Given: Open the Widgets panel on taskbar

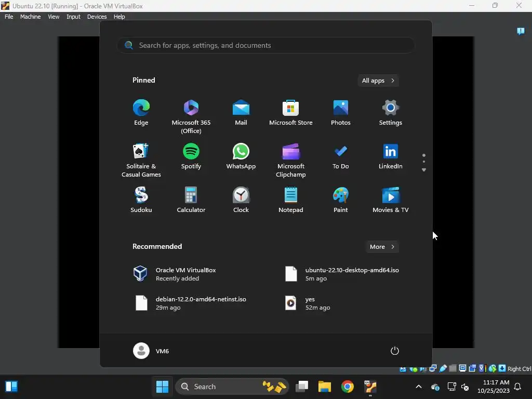Looking at the screenshot, I should [x=11, y=387].
